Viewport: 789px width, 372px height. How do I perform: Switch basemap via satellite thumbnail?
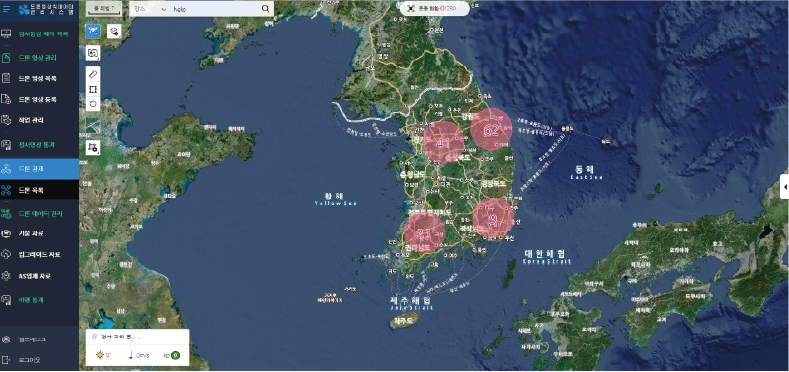(x=93, y=125)
